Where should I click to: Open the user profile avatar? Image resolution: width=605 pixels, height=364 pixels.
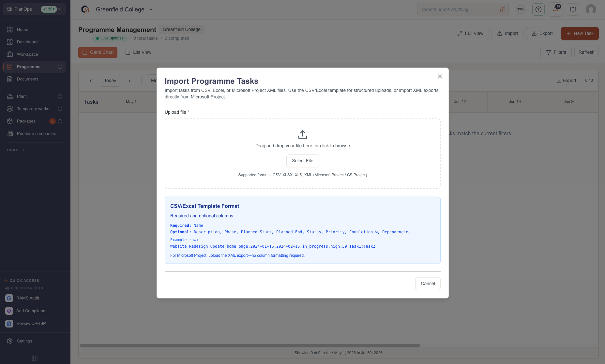click(591, 9)
